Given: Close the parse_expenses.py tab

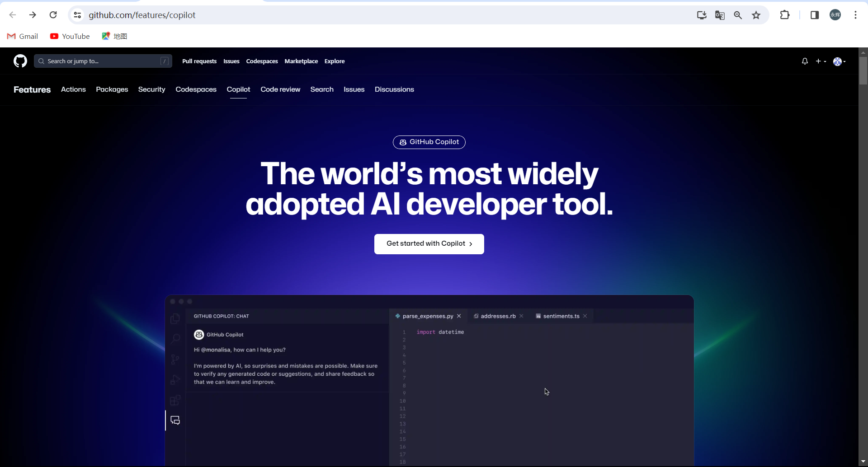Looking at the screenshot, I should tap(459, 316).
